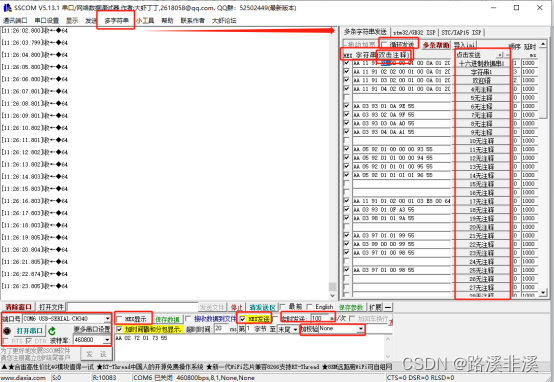Screen dimensions: 554x382
Task: Uncheck the checkbox for row AA 05 92 01 00 00 00 93 55
Action: tap(347, 149)
